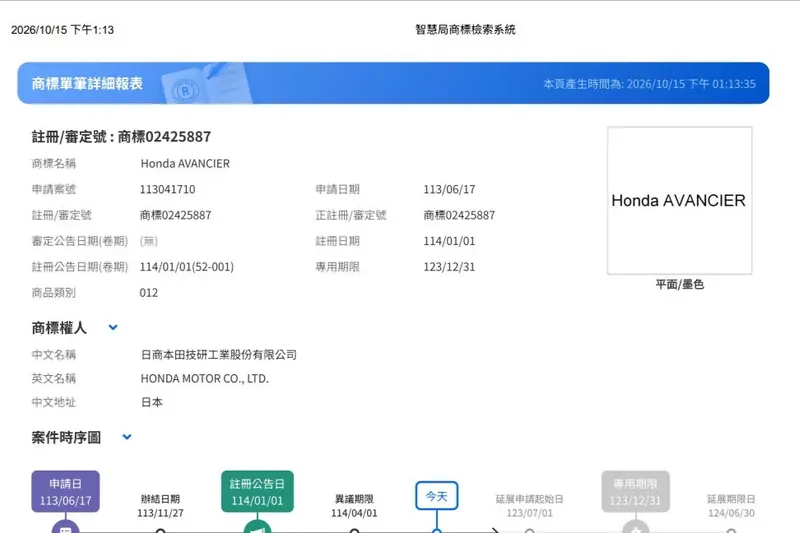
Task: Click the value 114/01/01(52-001)
Action: click(187, 267)
